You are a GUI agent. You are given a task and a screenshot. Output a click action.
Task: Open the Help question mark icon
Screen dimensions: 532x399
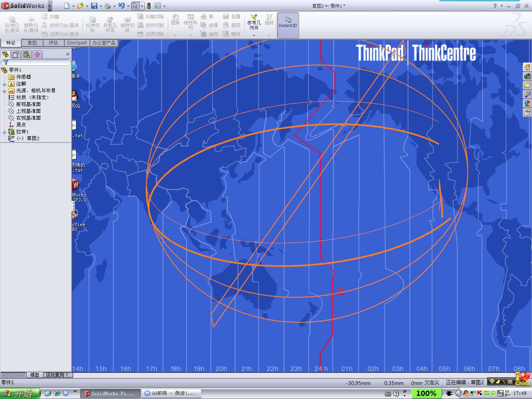(495, 6)
